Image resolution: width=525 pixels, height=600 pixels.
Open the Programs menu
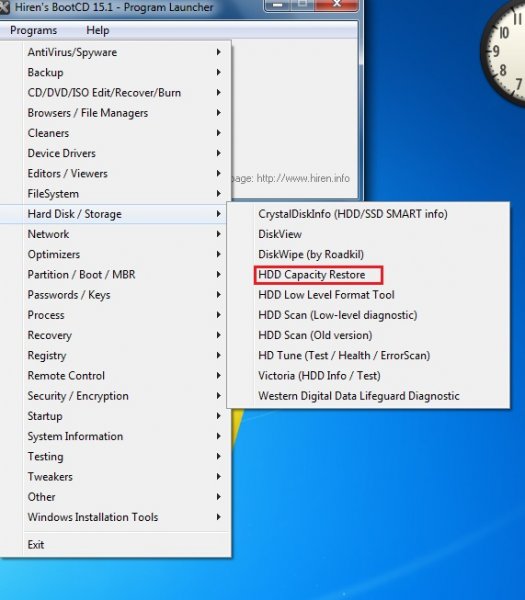[x=33, y=30]
